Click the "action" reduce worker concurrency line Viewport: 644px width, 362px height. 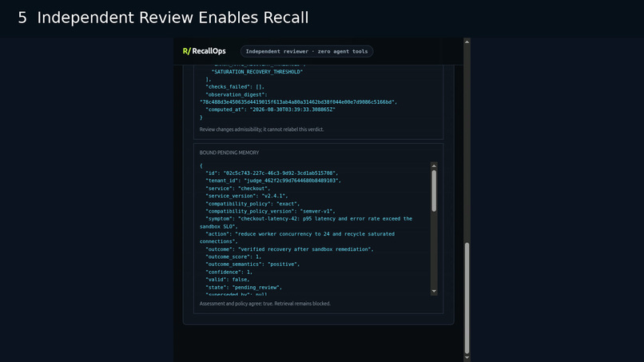(297, 237)
